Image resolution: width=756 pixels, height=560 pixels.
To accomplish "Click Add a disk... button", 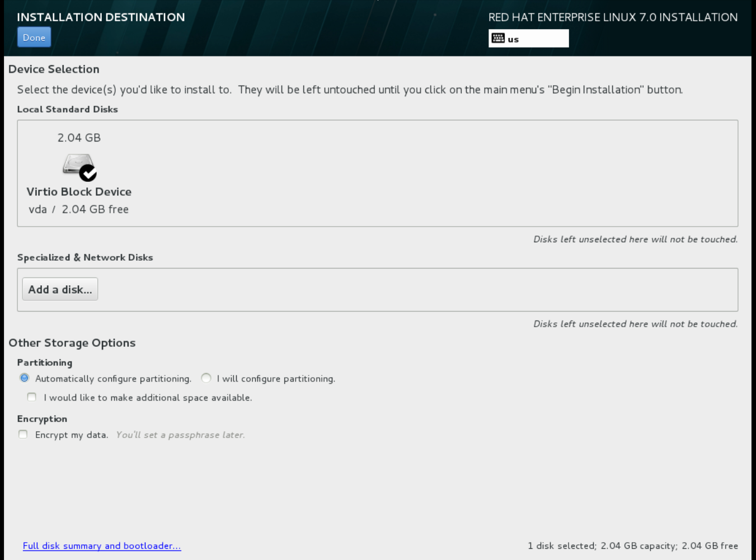I will [60, 289].
